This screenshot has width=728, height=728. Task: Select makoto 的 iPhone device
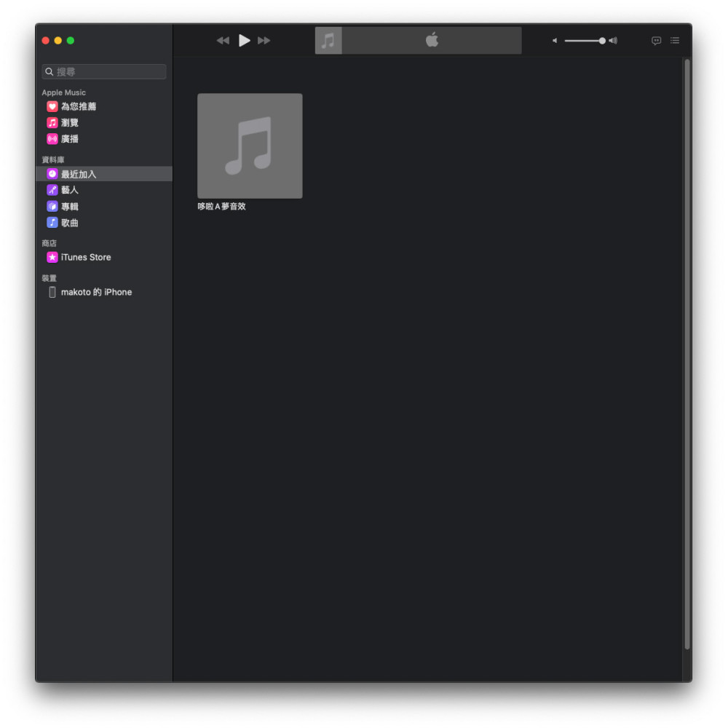(x=96, y=292)
